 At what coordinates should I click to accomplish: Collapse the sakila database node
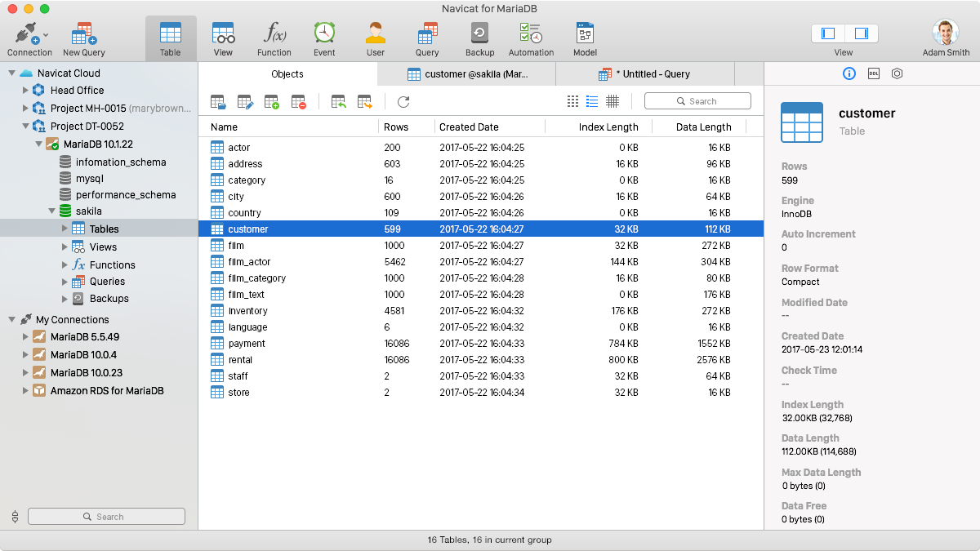coord(51,211)
